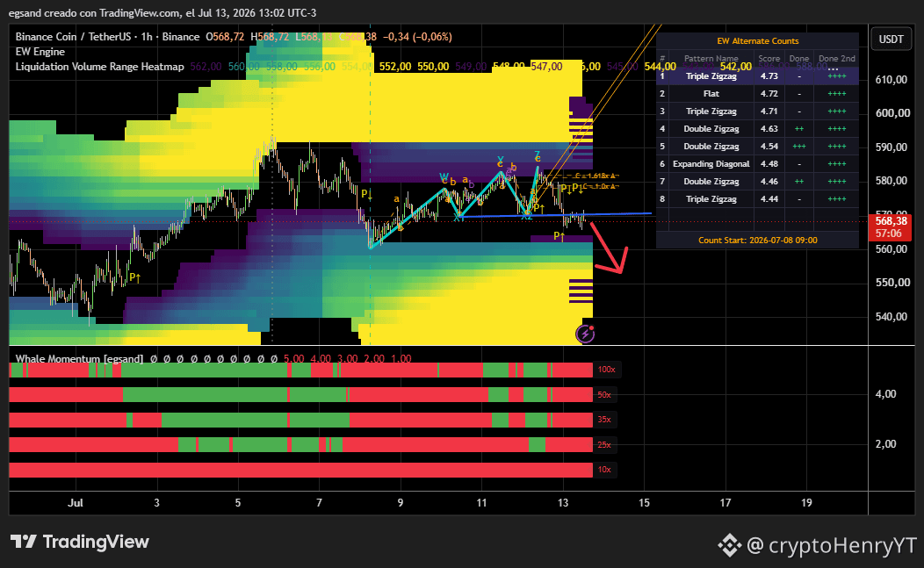Click the 2,00 momentum axis label
The width and height of the screenshot is (924, 568).
click(885, 443)
